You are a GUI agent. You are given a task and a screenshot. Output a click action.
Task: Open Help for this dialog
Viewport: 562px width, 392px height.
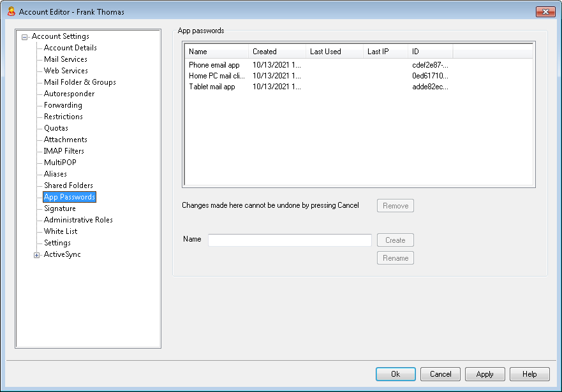click(529, 374)
